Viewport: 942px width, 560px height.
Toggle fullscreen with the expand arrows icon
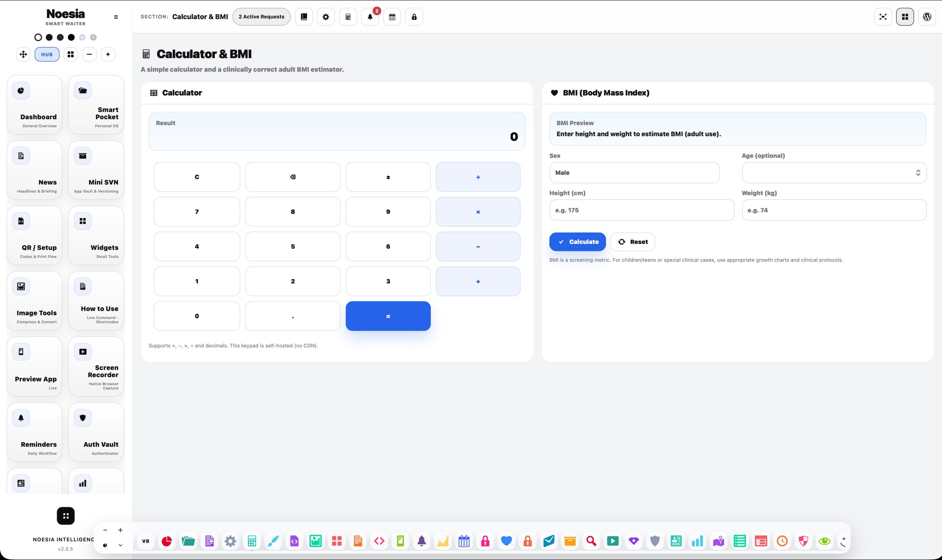point(883,17)
